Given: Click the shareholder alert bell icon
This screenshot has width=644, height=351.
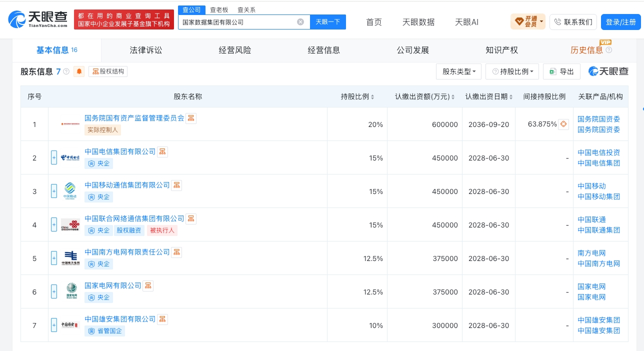Looking at the screenshot, I should 79,71.
